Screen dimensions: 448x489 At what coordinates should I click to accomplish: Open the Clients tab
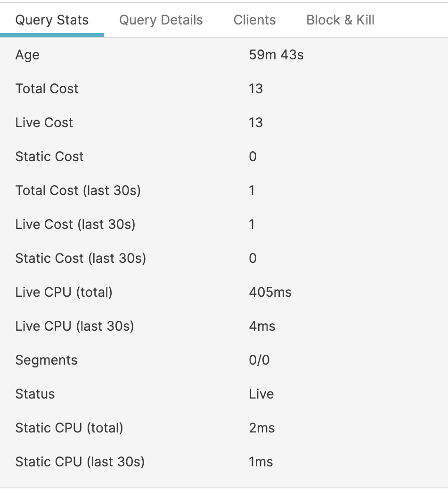[254, 20]
